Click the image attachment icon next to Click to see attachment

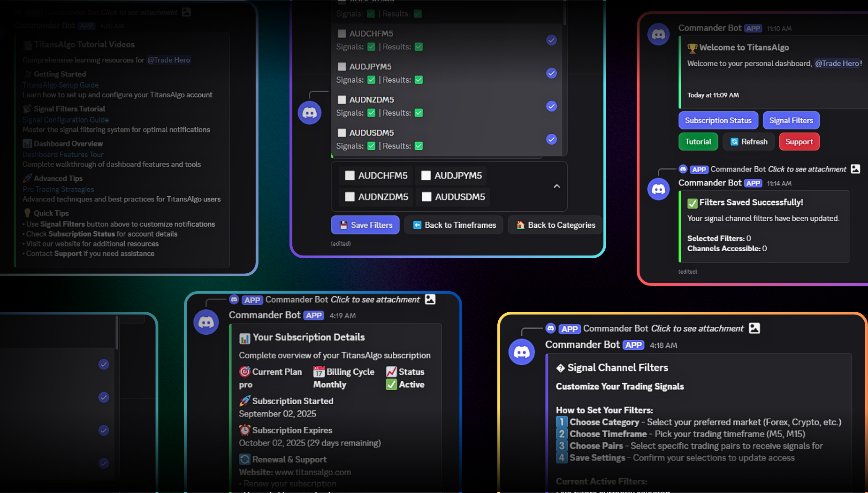856,169
